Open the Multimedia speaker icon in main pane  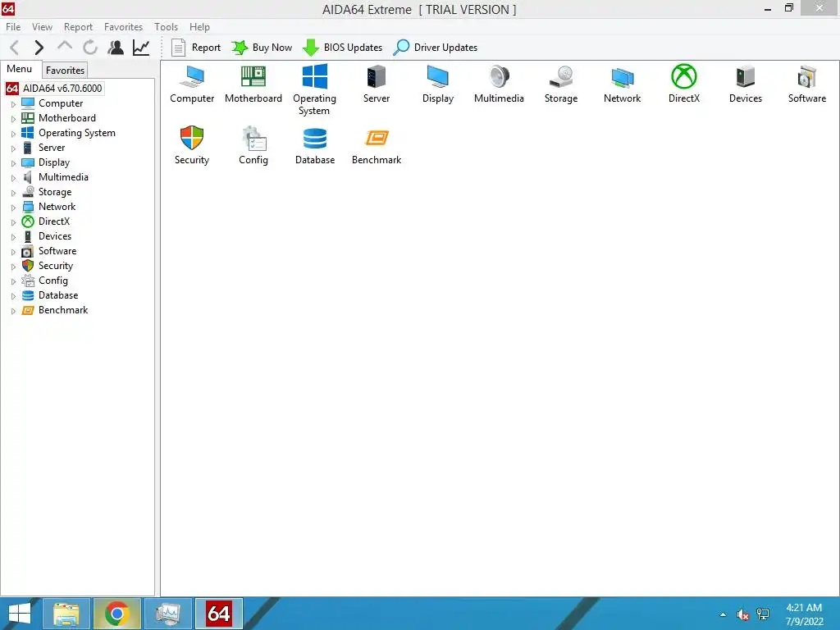[499, 84]
